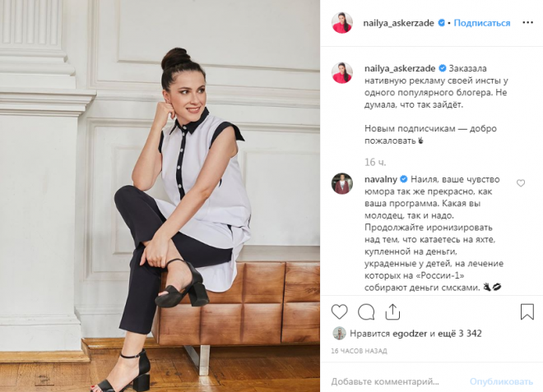Click the Подписаться follow button
Image resolution: width=543 pixels, height=392 pixels.
[481, 23]
